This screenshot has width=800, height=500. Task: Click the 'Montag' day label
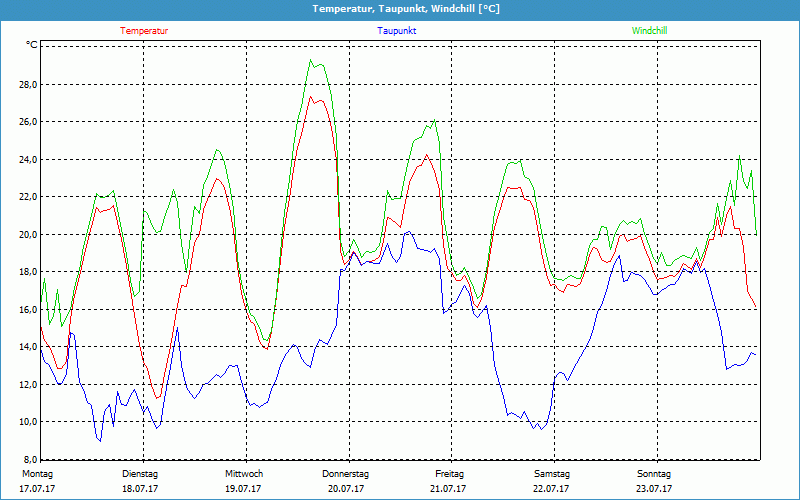[x=37, y=474]
